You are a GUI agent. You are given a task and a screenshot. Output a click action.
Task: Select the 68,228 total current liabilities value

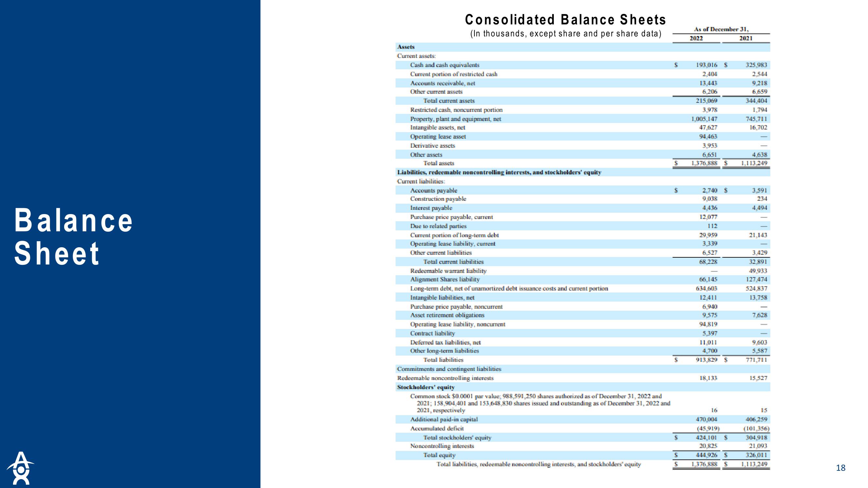[x=708, y=262]
